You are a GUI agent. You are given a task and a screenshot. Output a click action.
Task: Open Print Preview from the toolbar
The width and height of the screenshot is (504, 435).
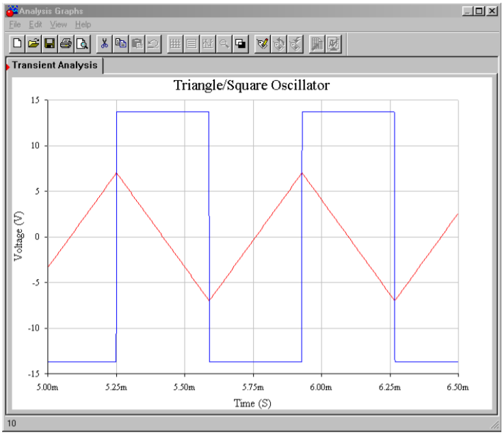pyautogui.click(x=81, y=44)
